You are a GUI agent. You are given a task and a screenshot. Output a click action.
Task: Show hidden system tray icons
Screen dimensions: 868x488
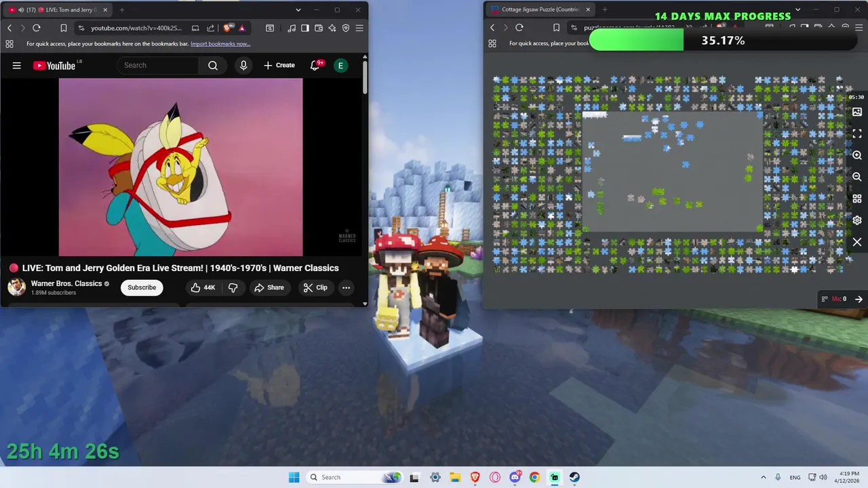click(764, 477)
